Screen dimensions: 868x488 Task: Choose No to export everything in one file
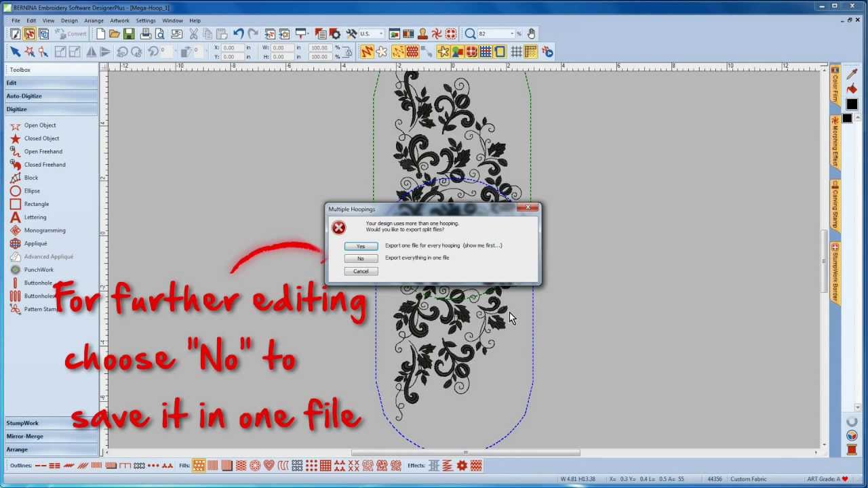tap(360, 258)
